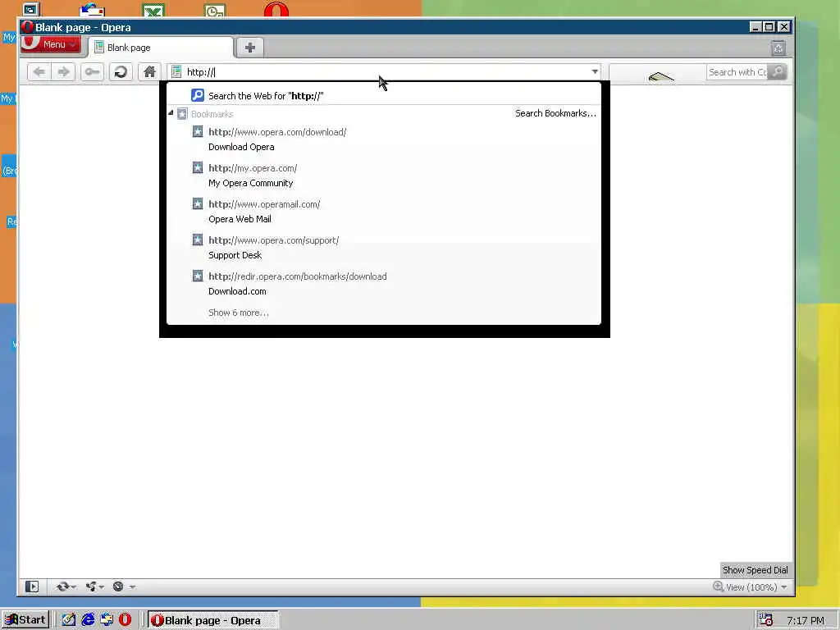The height and width of the screenshot is (630, 840).
Task: Click the search magnifier button
Action: click(x=778, y=72)
